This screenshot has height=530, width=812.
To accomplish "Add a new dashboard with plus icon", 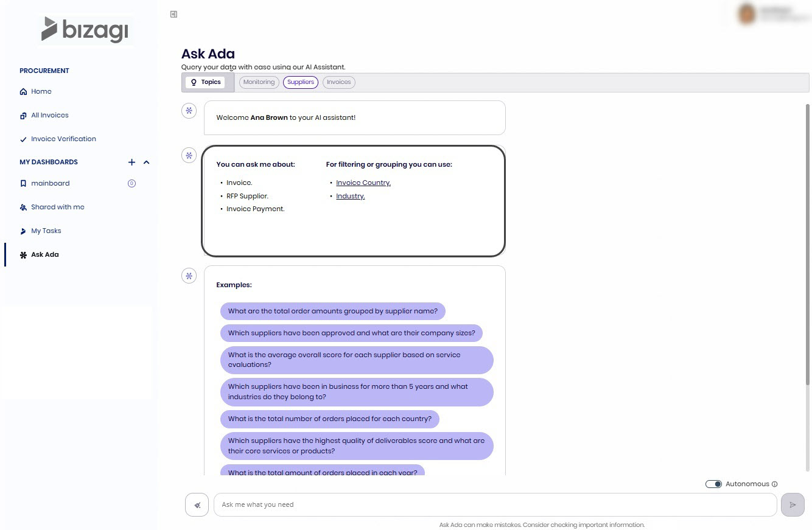I will 131,162.
